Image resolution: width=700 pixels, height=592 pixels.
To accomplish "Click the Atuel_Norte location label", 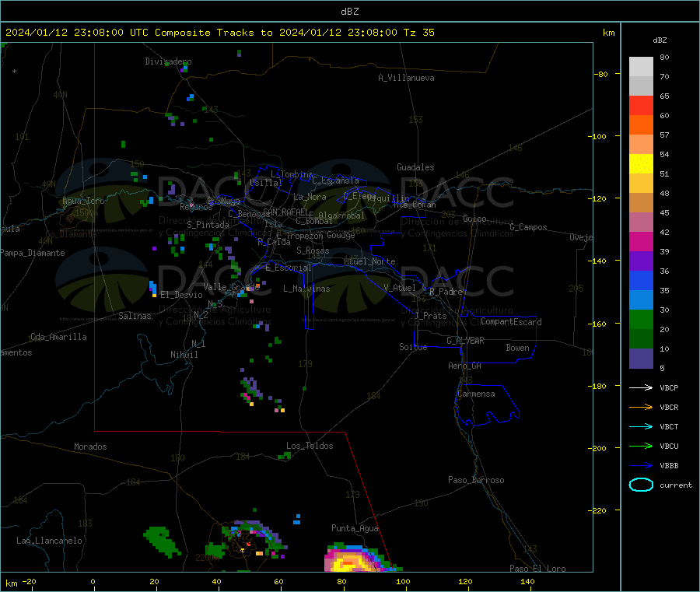I will tap(369, 261).
